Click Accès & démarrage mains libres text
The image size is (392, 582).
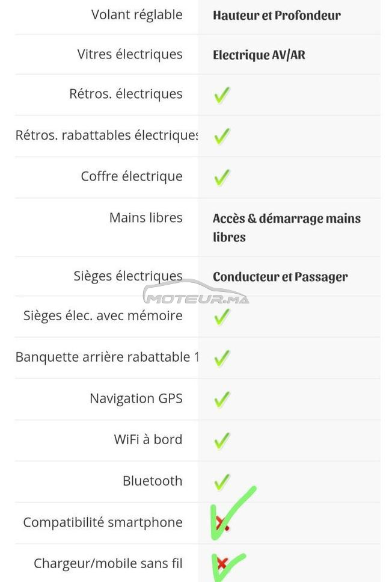[287, 228]
